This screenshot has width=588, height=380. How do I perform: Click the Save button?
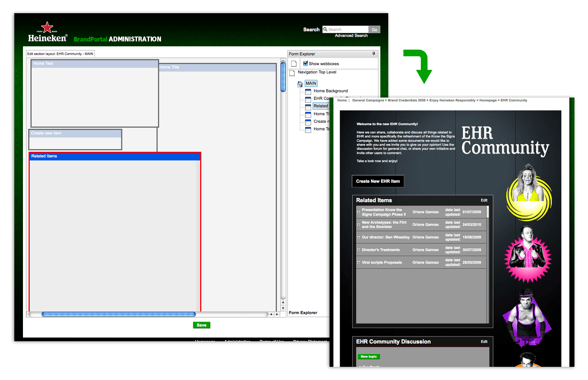pos(202,325)
